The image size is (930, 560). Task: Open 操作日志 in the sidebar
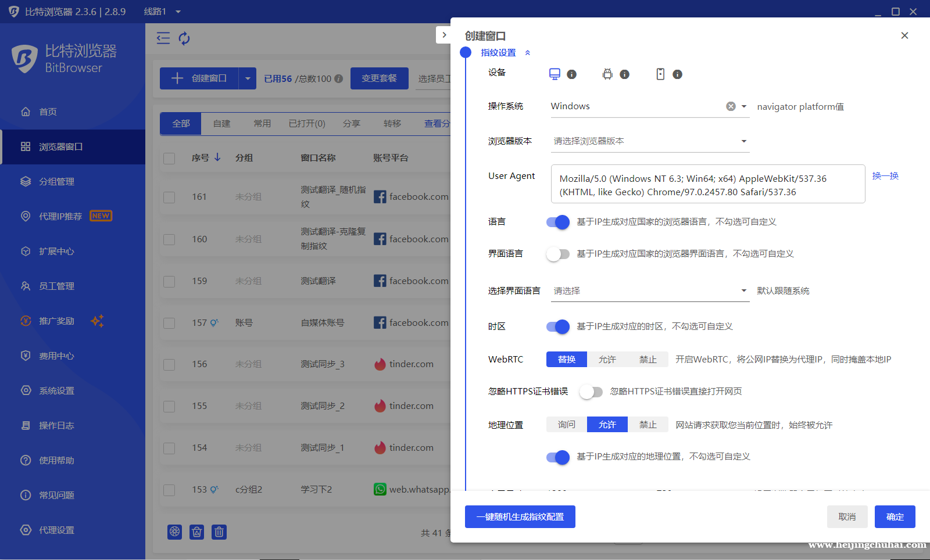(73, 425)
